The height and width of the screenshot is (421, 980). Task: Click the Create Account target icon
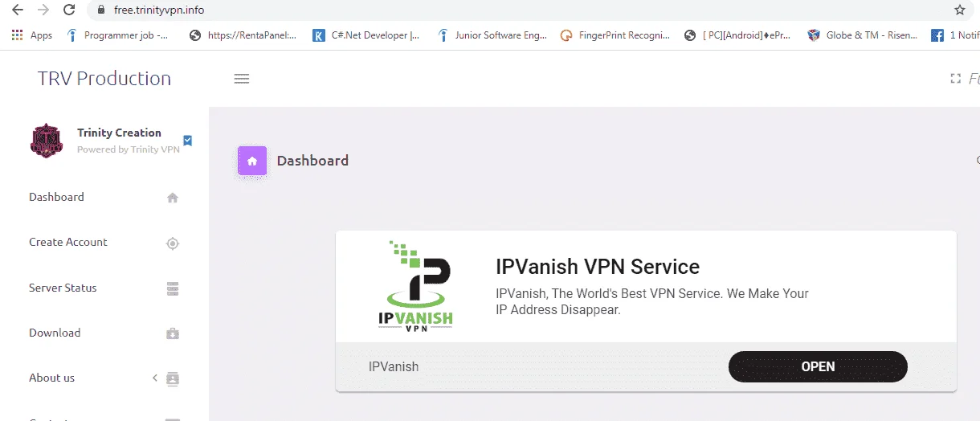click(172, 243)
